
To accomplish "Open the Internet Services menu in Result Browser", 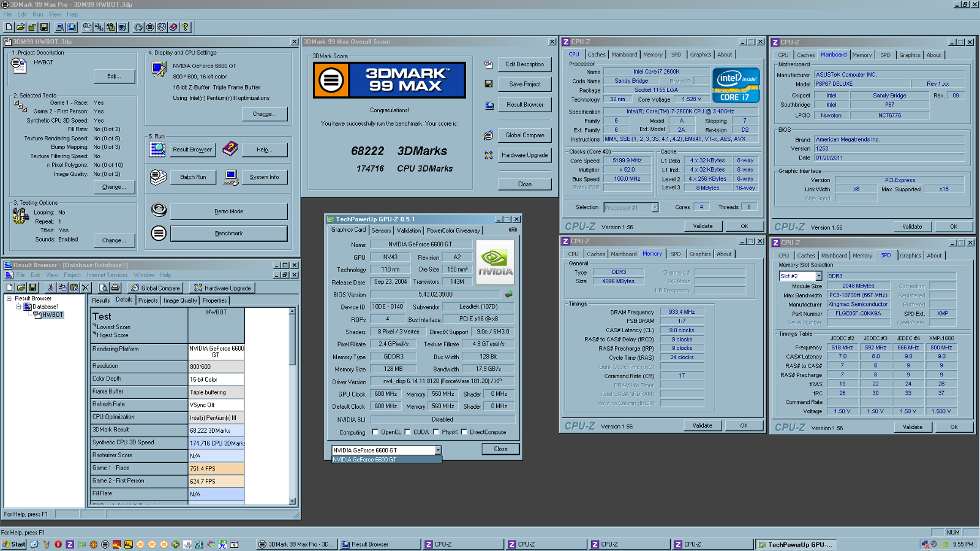I will point(107,275).
